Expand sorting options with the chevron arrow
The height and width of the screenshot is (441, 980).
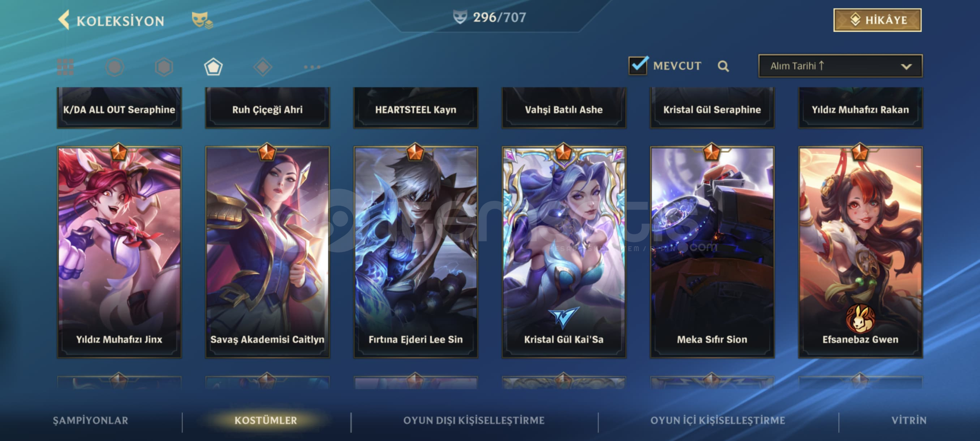pyautogui.click(x=906, y=67)
